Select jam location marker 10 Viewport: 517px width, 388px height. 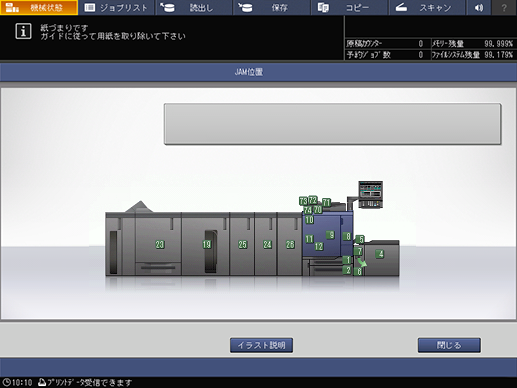click(x=309, y=220)
